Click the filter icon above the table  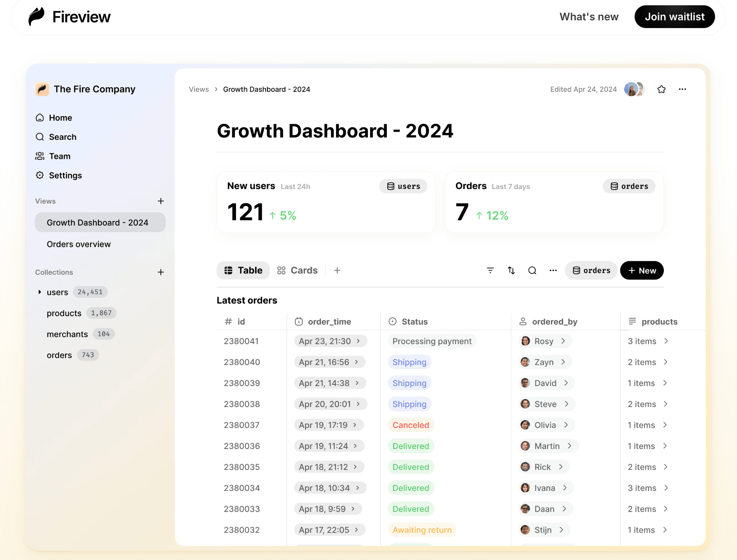pos(490,271)
